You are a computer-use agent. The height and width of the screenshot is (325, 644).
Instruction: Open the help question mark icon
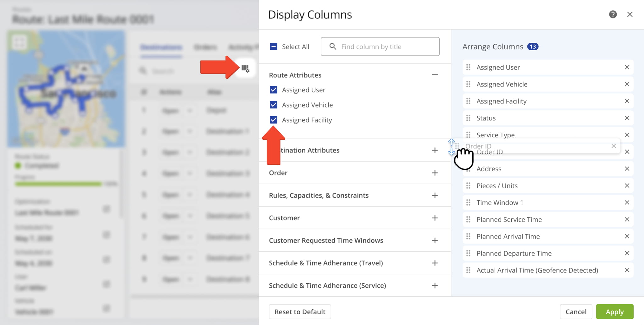click(x=613, y=14)
